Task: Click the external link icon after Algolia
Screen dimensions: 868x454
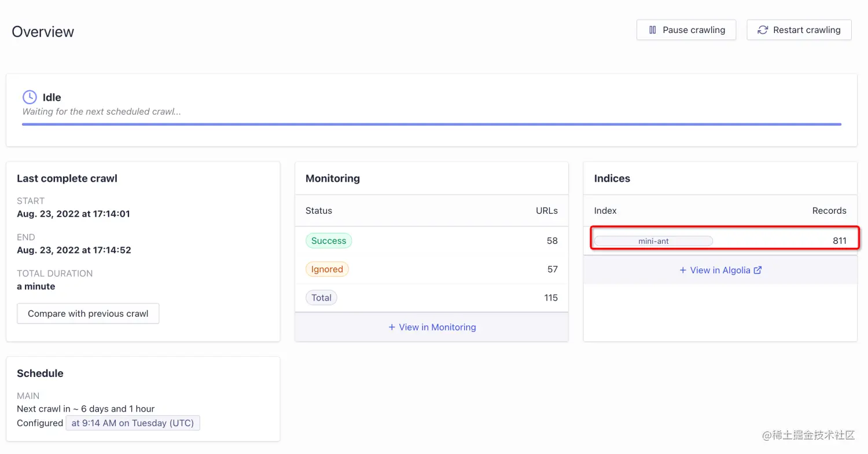Action: tap(757, 270)
